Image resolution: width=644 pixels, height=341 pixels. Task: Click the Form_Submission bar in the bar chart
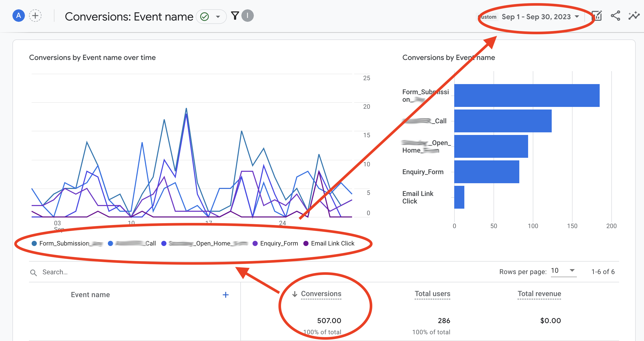point(527,96)
